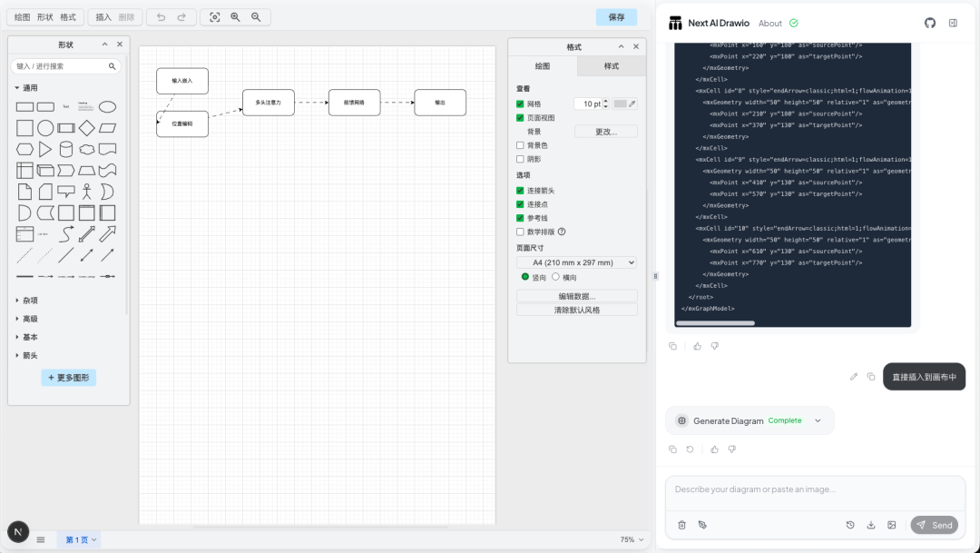Open the 格式 menu in toolbar

[68, 17]
